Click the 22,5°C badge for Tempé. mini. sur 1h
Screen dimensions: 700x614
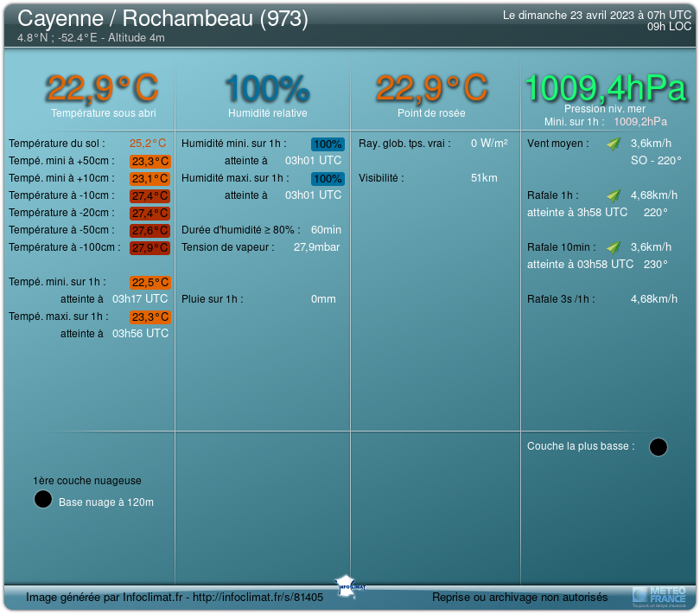coord(150,283)
